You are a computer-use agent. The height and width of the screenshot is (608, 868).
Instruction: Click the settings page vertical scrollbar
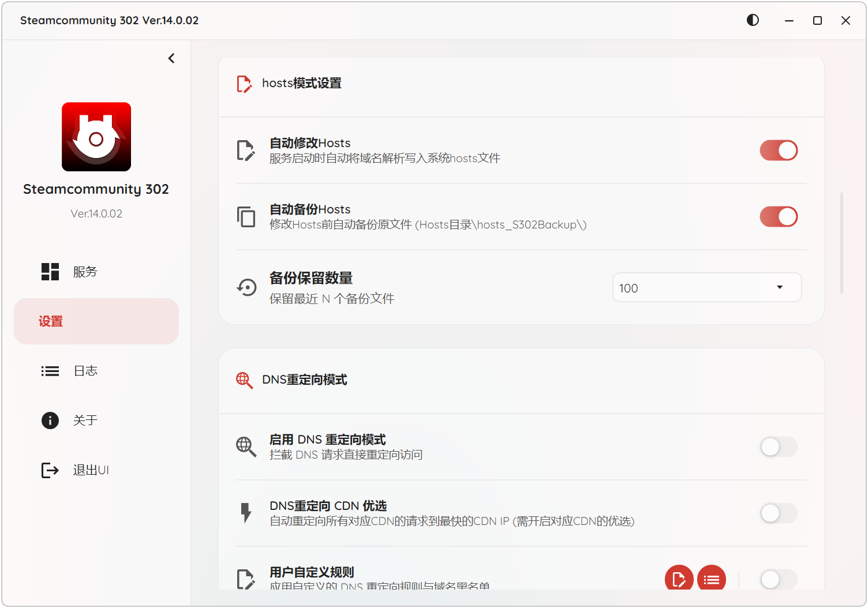842,243
